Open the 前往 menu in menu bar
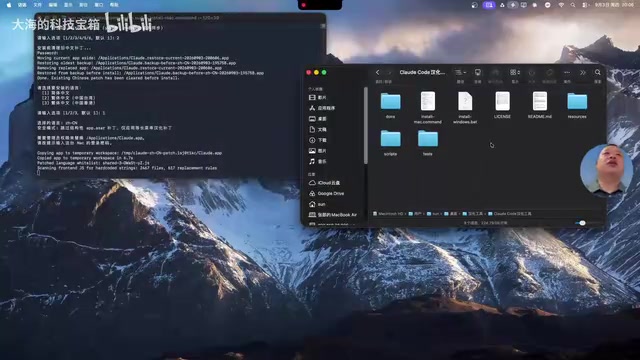Image resolution: width=640 pixels, height=360 pixels. coord(83,5)
